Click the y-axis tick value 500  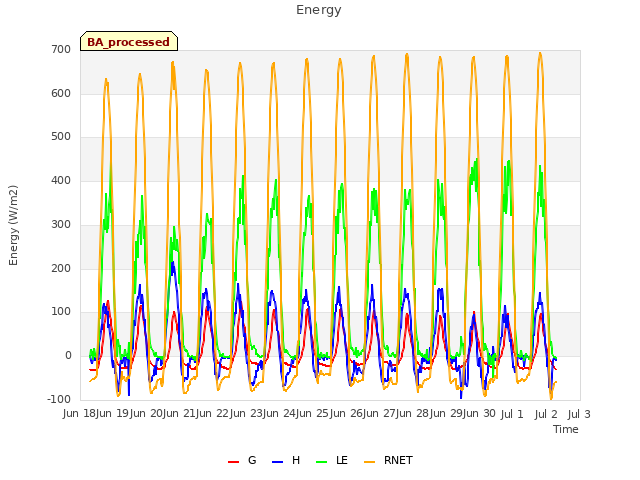pos(61,137)
